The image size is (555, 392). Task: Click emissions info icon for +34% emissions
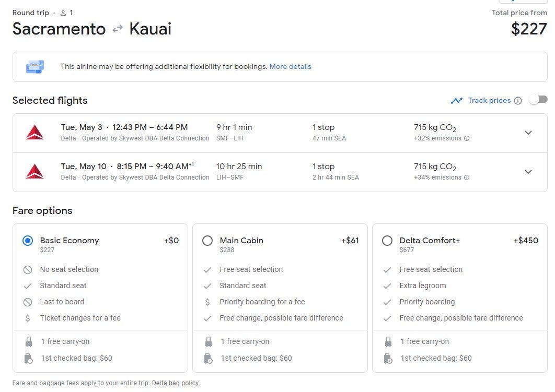(x=467, y=178)
